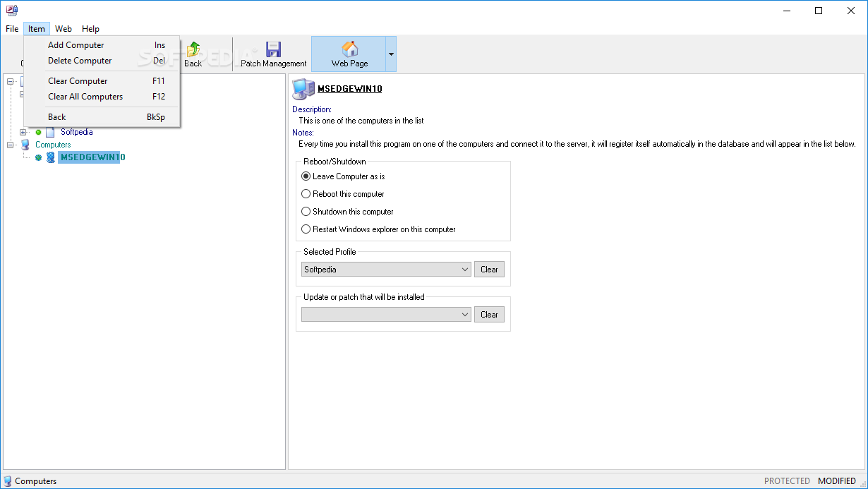Click the Computers node icon in the tree
Viewport: 868px width, 489px height.
tap(25, 145)
